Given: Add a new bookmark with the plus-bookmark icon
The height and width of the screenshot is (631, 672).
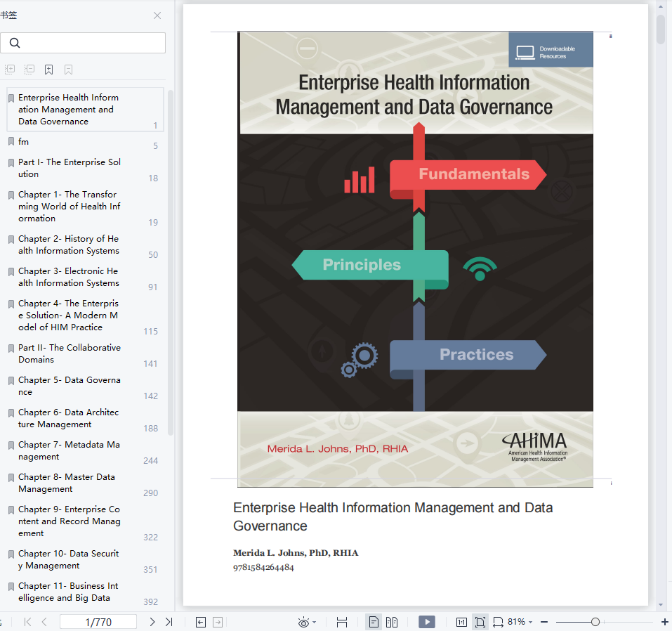Looking at the screenshot, I should click(49, 70).
